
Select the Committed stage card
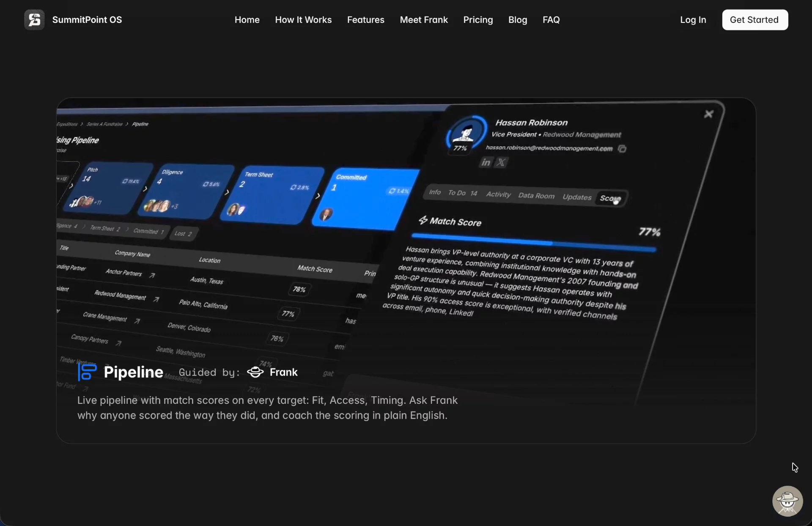pyautogui.click(x=366, y=199)
